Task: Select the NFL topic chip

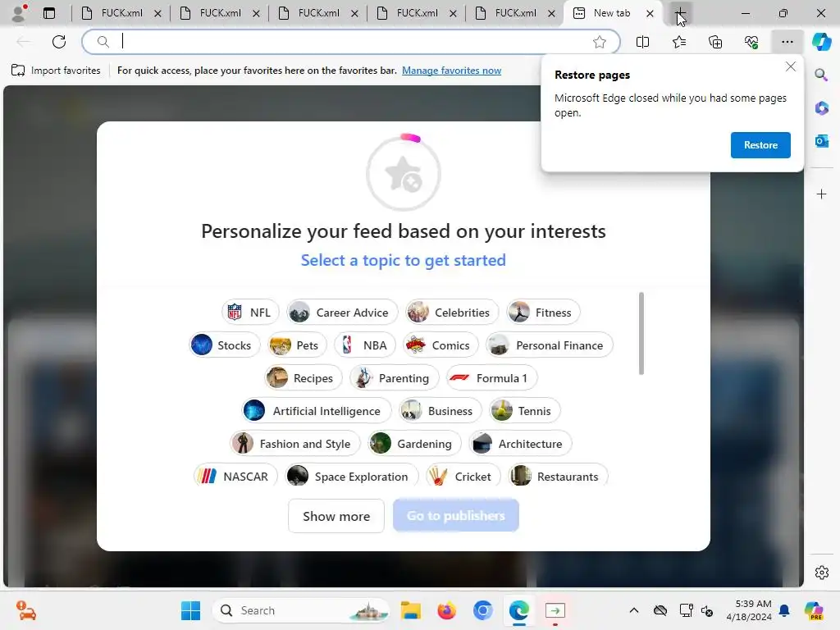Action: click(x=250, y=313)
